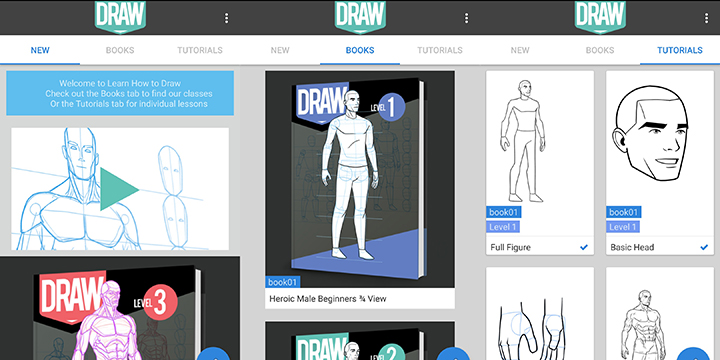The height and width of the screenshot is (360, 720).
Task: Go to NEW from the BOOKS tab screen
Action: coord(280,50)
